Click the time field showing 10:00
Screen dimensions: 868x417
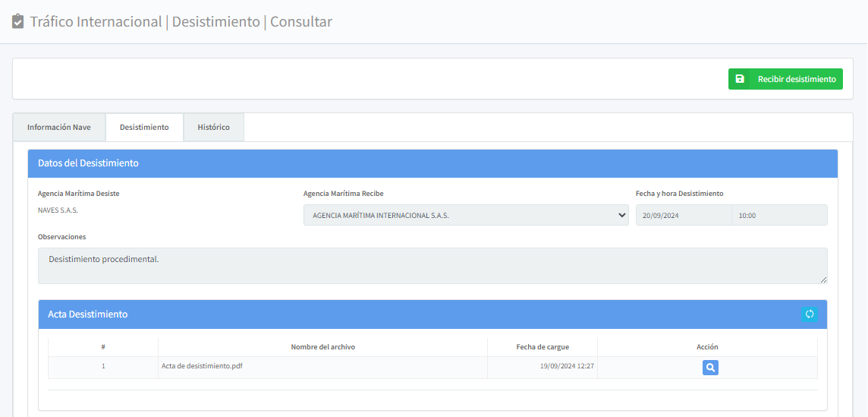tap(779, 215)
